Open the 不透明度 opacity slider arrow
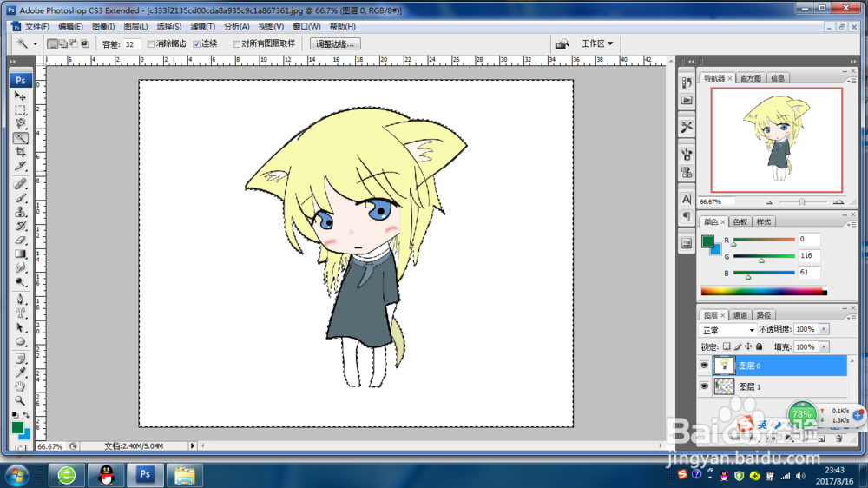The width and height of the screenshot is (868, 488). pos(825,330)
